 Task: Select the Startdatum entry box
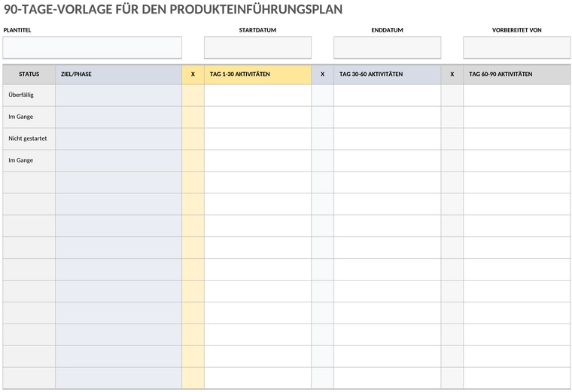(x=257, y=47)
